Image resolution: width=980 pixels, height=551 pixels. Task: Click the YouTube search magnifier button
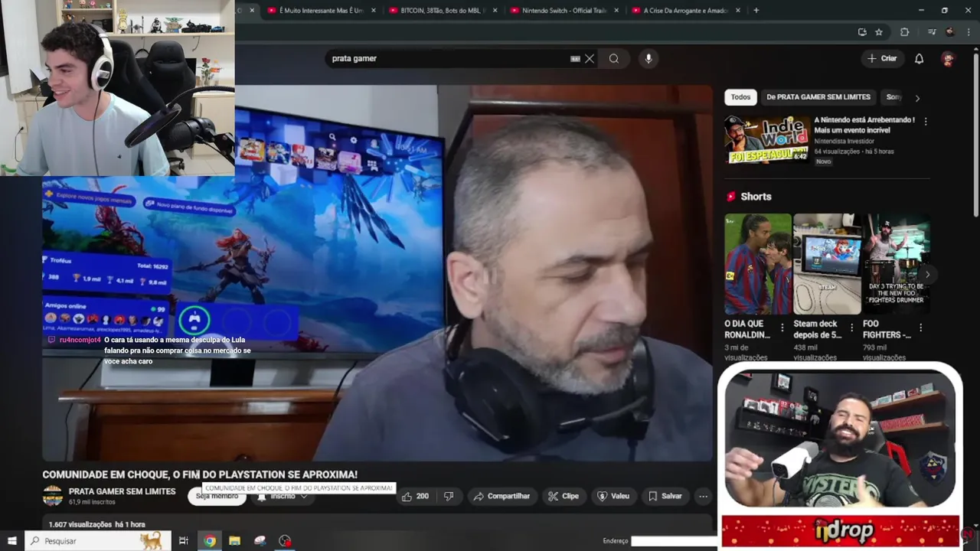coord(614,58)
